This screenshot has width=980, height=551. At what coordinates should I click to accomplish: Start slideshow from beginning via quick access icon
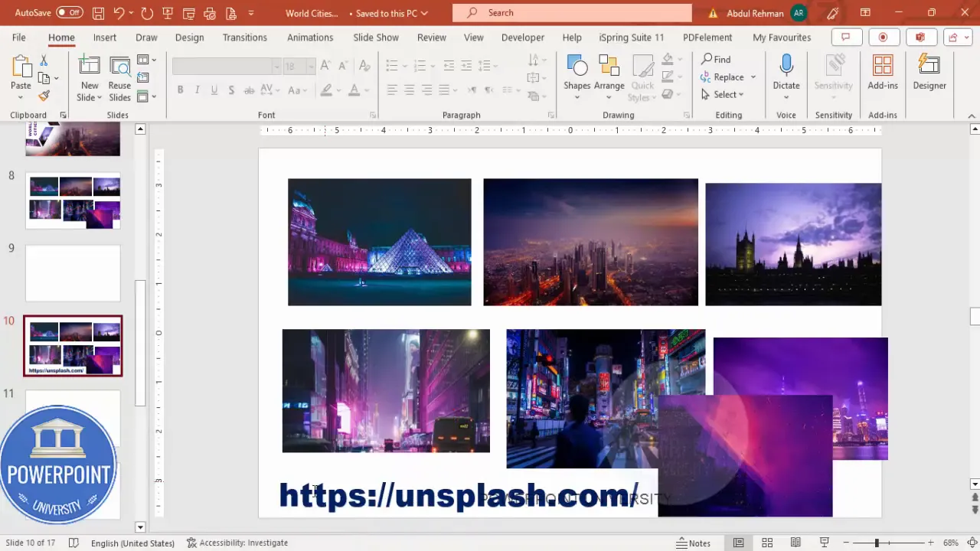click(168, 12)
